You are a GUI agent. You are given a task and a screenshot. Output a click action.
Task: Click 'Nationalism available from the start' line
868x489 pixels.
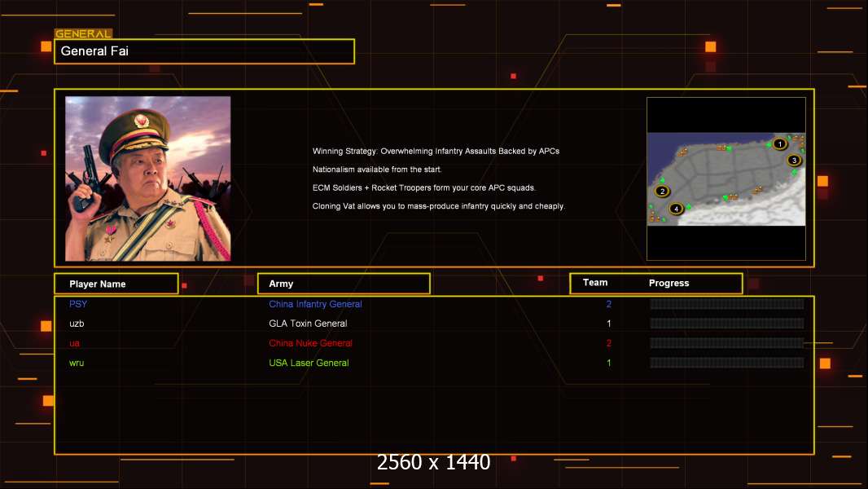(377, 170)
